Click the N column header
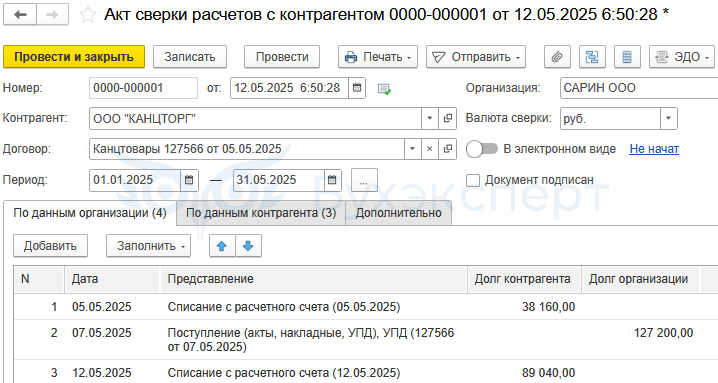The width and height of the screenshot is (718, 383). tap(39, 279)
